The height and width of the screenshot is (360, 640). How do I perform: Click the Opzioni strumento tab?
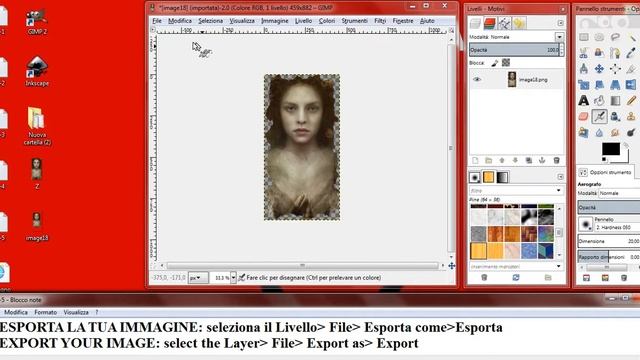click(x=606, y=172)
